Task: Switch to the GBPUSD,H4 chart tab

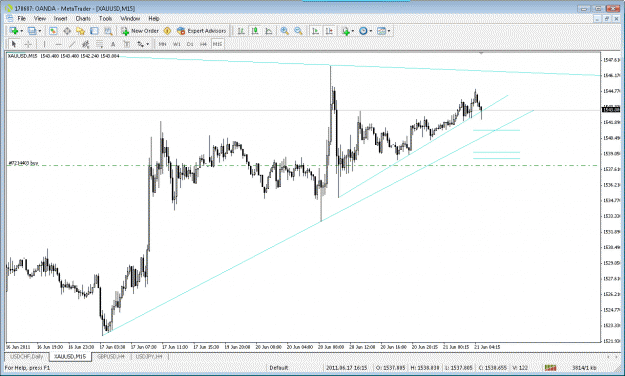Action: pyautogui.click(x=111, y=356)
